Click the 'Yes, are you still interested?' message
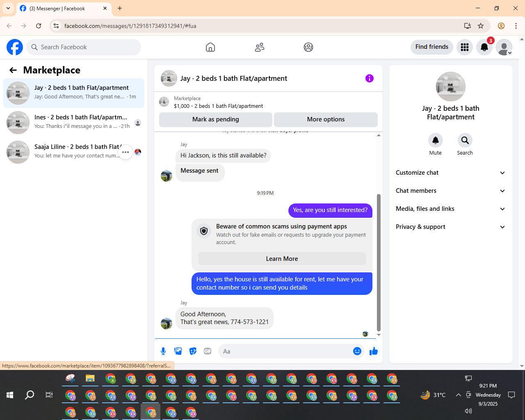This screenshot has height=420, width=525. (x=330, y=210)
